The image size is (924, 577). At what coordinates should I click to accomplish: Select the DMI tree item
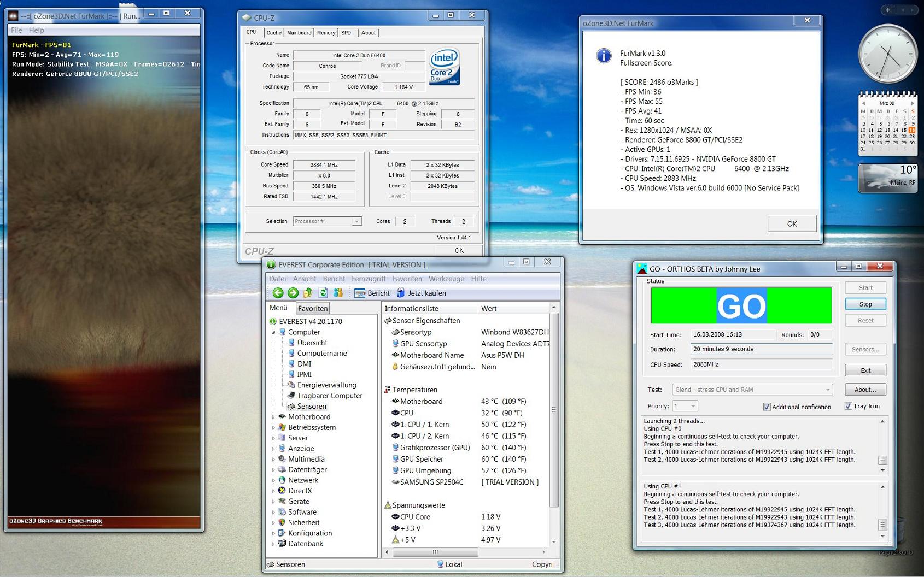[x=304, y=364]
